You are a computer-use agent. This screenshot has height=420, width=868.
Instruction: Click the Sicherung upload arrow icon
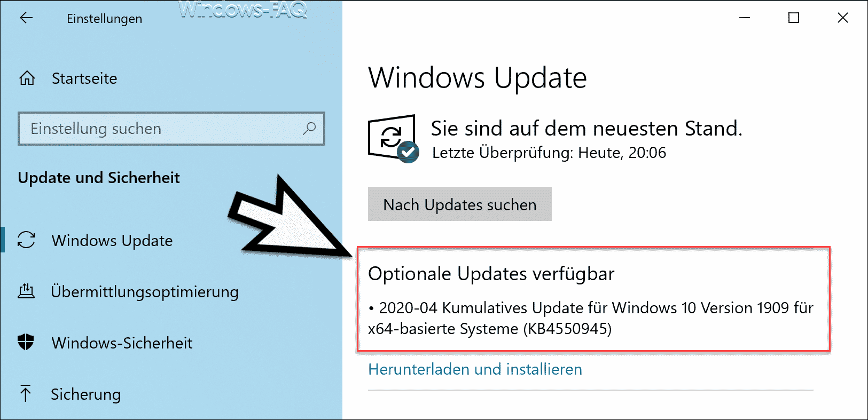point(26,394)
